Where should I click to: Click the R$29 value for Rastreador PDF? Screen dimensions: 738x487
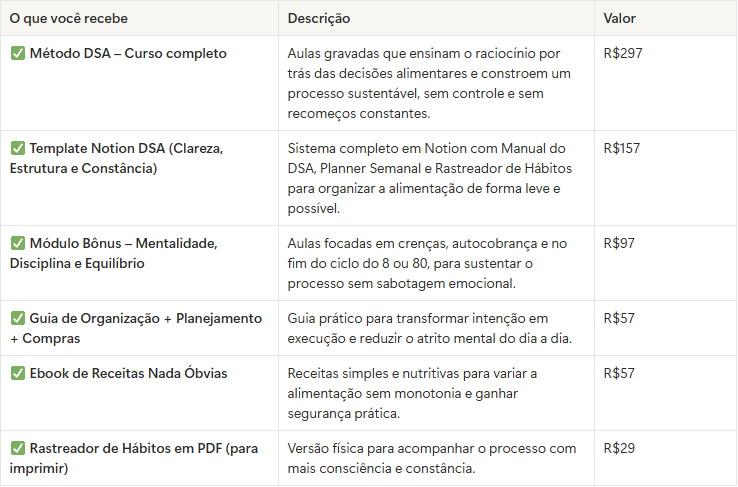coord(620,448)
